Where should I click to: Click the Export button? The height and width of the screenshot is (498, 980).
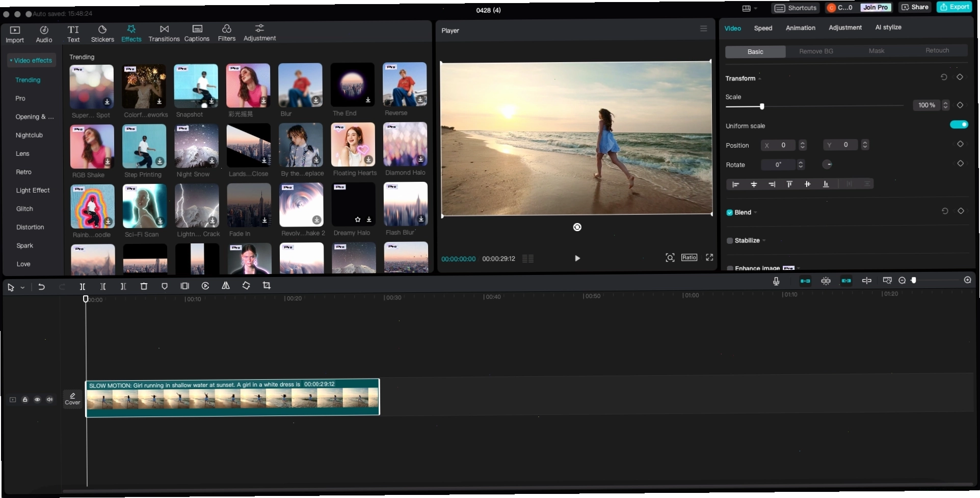tap(955, 7)
